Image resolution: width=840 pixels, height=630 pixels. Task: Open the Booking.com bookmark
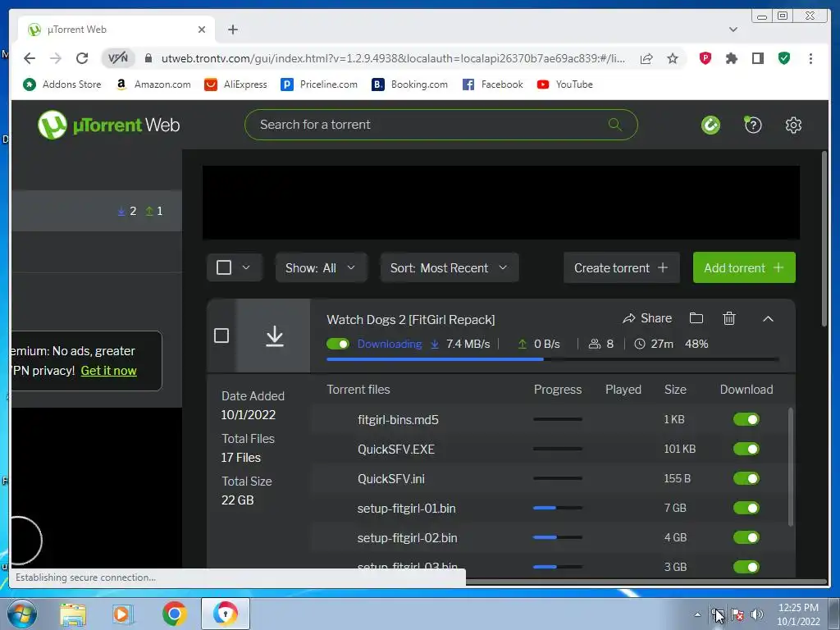410,84
